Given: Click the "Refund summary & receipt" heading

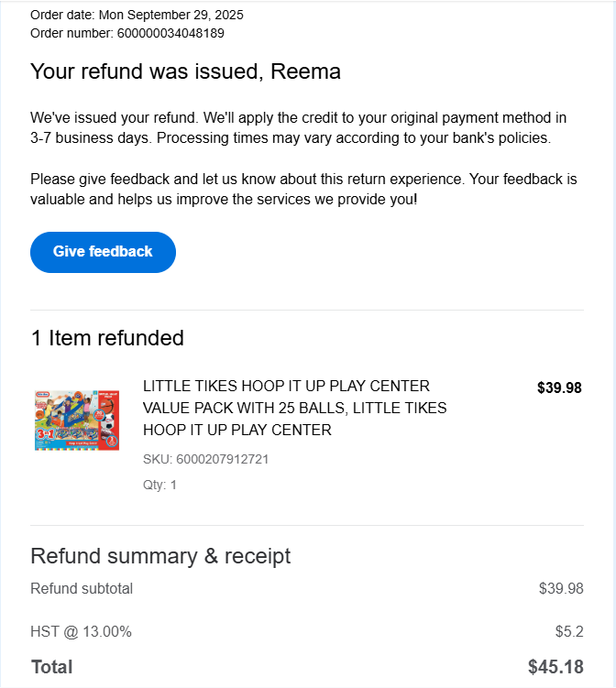Looking at the screenshot, I should [160, 556].
